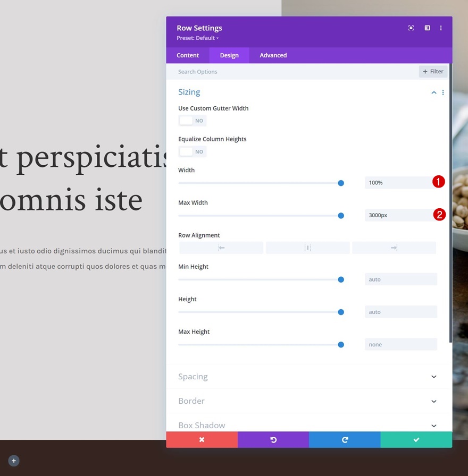Focus the Search Options field
Screen dimensions: 468x476
pyautogui.click(x=292, y=72)
